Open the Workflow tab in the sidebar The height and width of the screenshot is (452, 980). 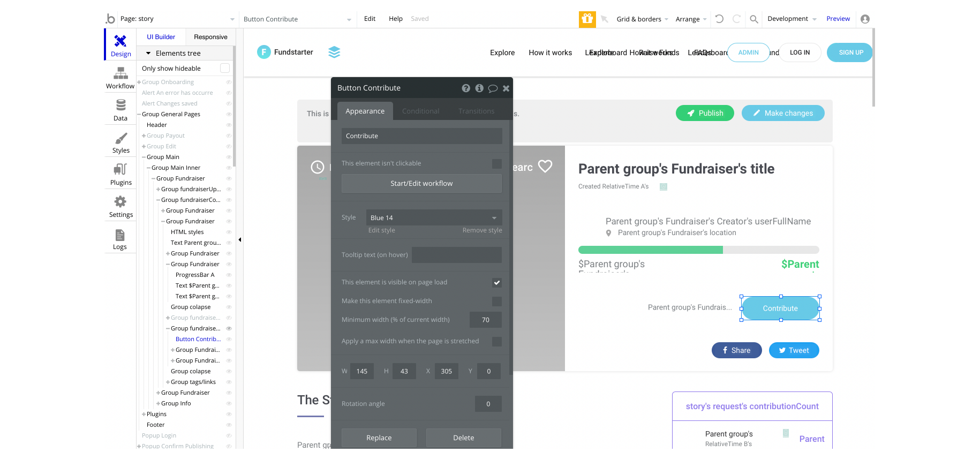120,77
